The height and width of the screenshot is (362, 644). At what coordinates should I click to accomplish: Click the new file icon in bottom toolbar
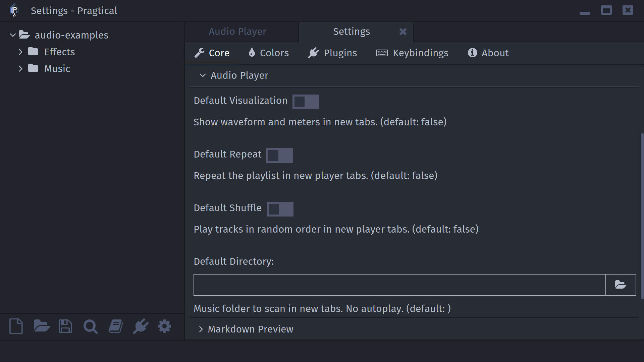click(x=16, y=326)
